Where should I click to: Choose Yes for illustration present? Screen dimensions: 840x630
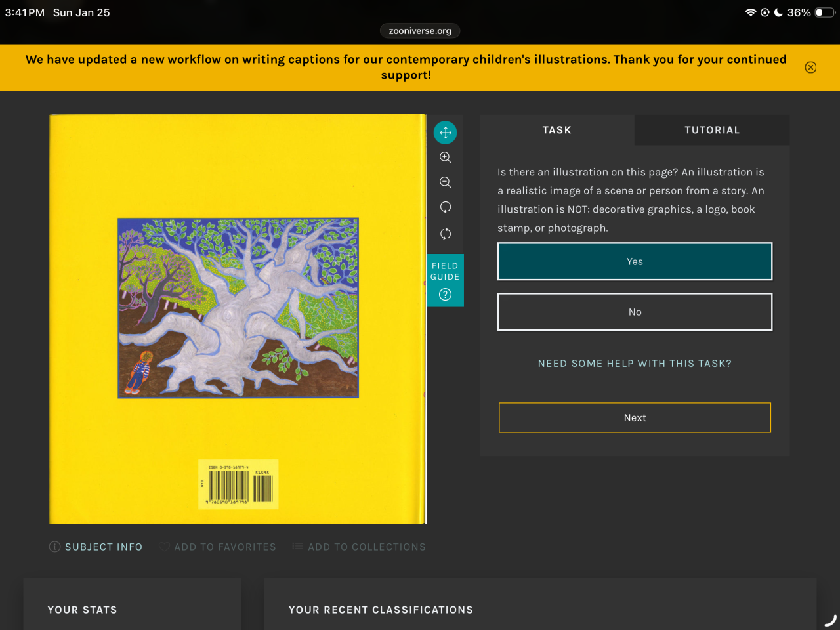635,261
